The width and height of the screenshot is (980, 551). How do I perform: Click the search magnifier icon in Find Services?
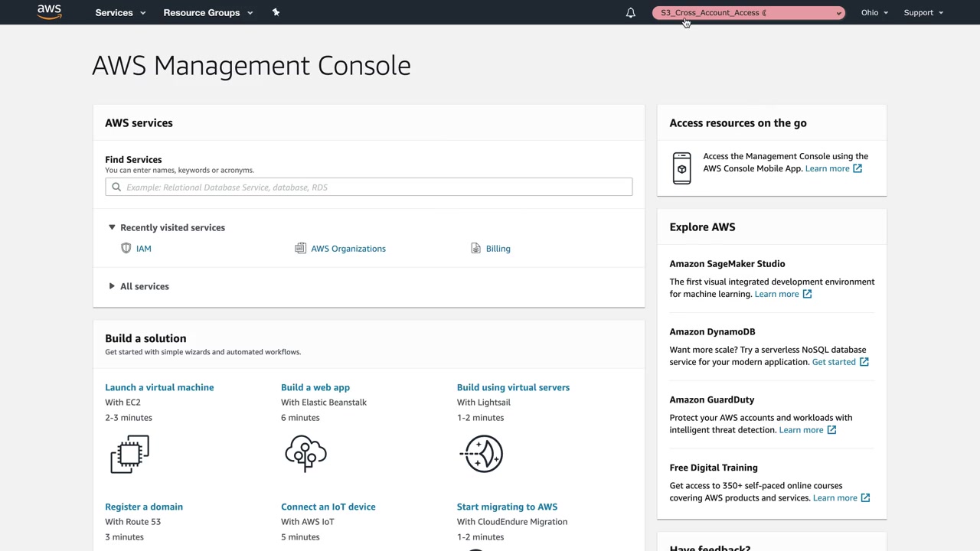(x=116, y=187)
